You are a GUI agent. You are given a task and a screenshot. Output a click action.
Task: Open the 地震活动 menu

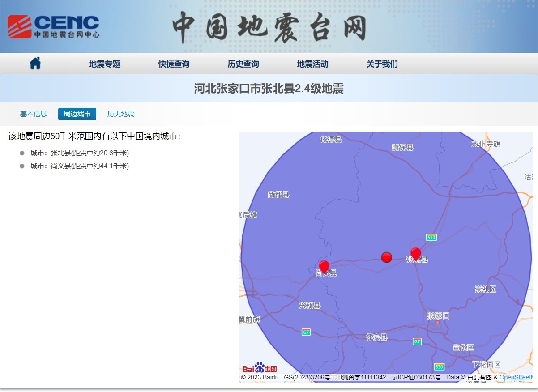pyautogui.click(x=313, y=64)
